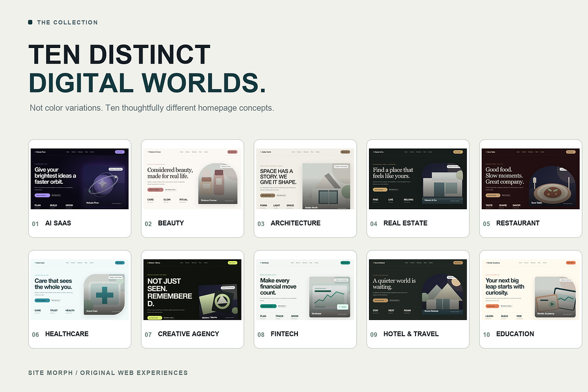
Task: Click the DIGITAL WORLDS. heading line
Action: click(x=147, y=82)
